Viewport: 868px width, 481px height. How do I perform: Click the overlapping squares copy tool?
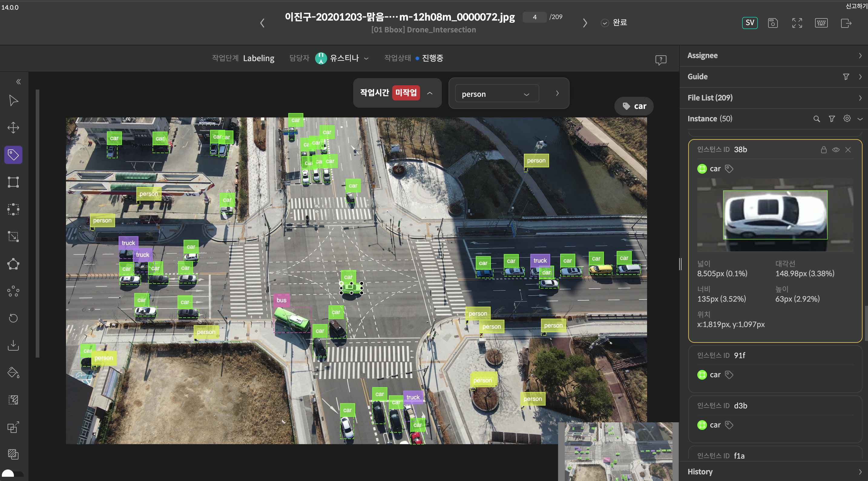(13, 427)
